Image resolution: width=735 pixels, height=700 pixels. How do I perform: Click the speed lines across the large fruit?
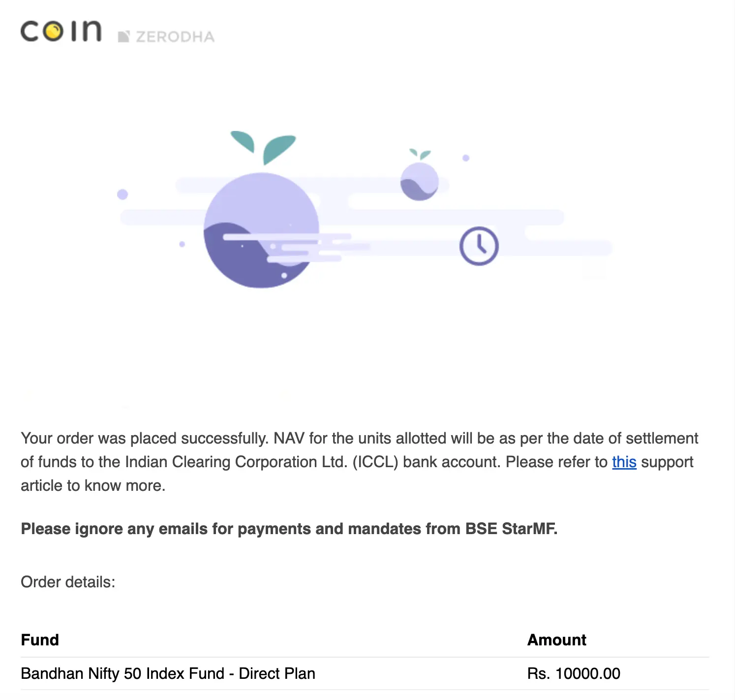tap(295, 246)
